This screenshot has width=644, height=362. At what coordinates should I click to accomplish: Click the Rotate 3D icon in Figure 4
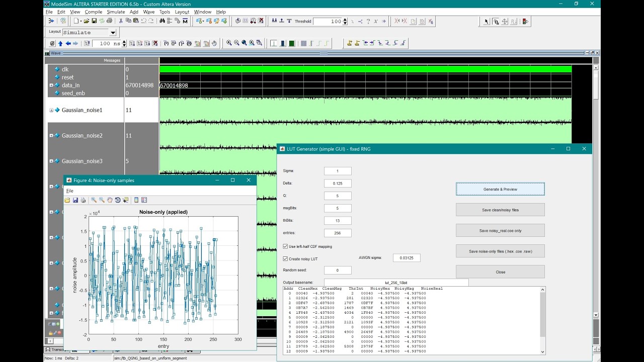pos(118,200)
